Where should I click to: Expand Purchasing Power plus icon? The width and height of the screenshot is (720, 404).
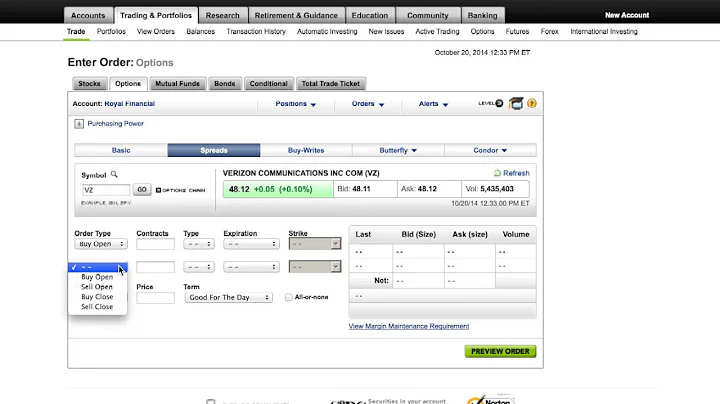pyautogui.click(x=79, y=123)
